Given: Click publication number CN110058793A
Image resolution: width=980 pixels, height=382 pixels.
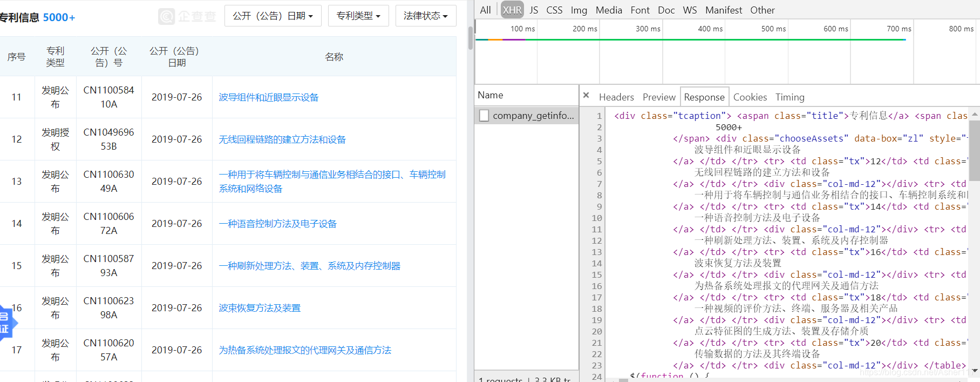Looking at the screenshot, I should [x=108, y=266].
